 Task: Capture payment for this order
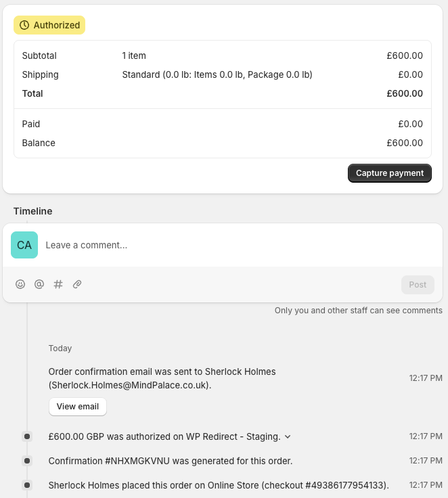click(x=390, y=173)
